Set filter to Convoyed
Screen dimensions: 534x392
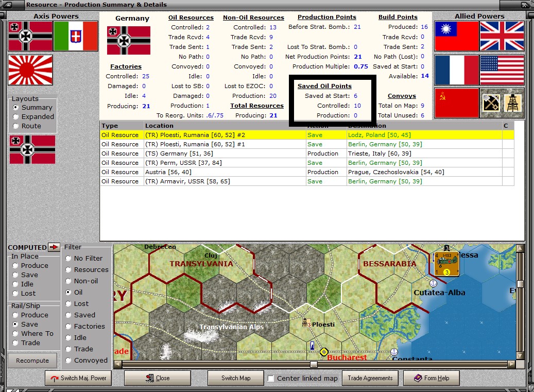(68, 361)
